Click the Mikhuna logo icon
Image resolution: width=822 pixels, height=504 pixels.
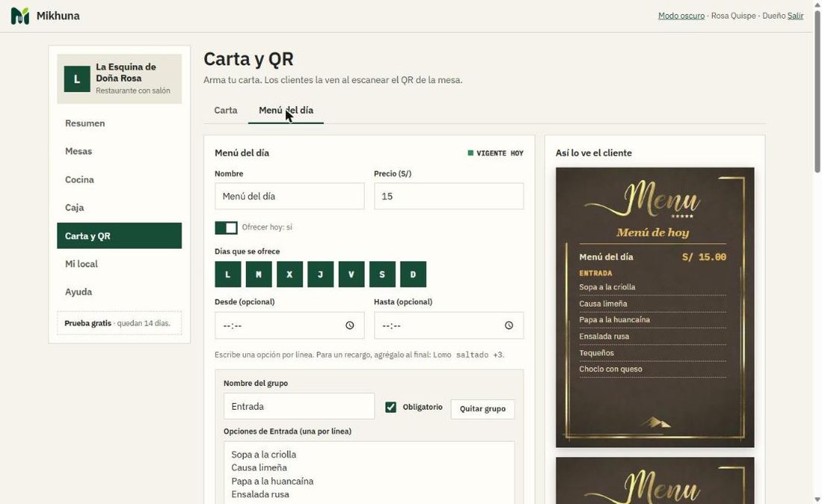pyautogui.click(x=20, y=16)
